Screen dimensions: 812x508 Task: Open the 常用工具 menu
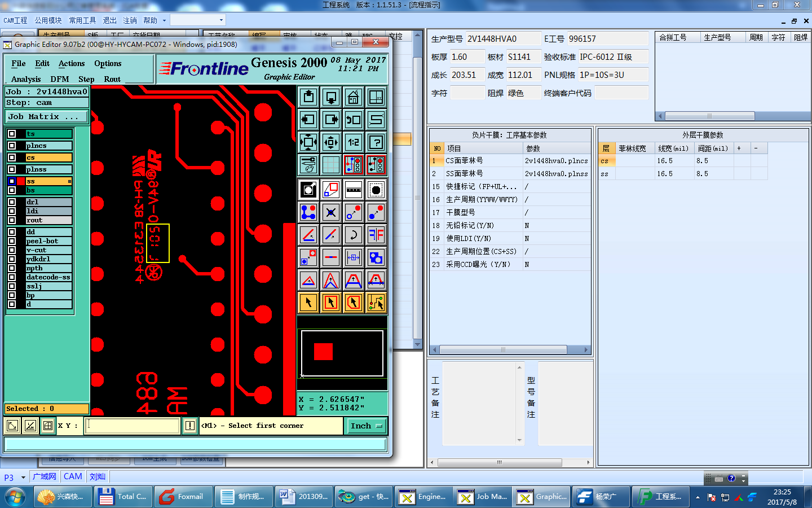point(82,20)
